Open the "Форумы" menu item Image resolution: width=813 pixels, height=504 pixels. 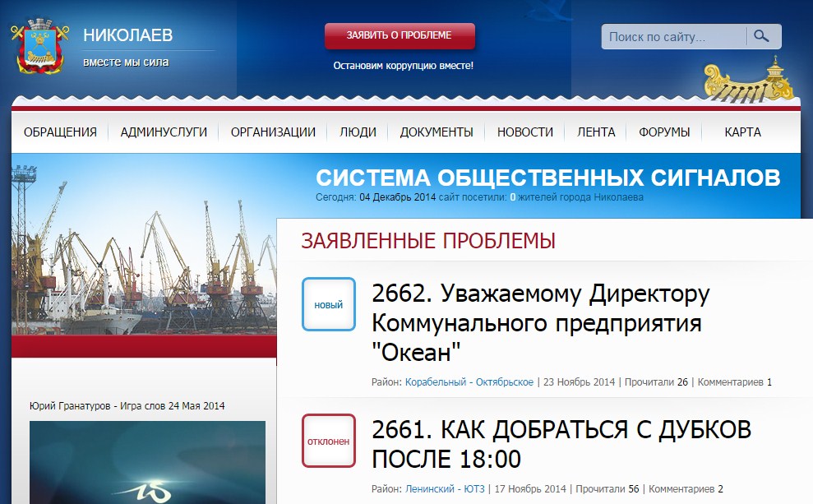664,132
